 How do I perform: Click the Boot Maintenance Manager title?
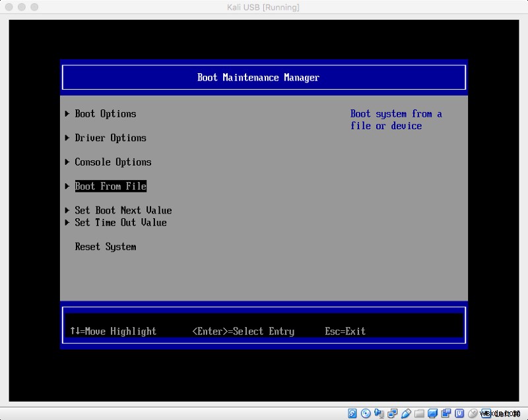click(x=258, y=78)
